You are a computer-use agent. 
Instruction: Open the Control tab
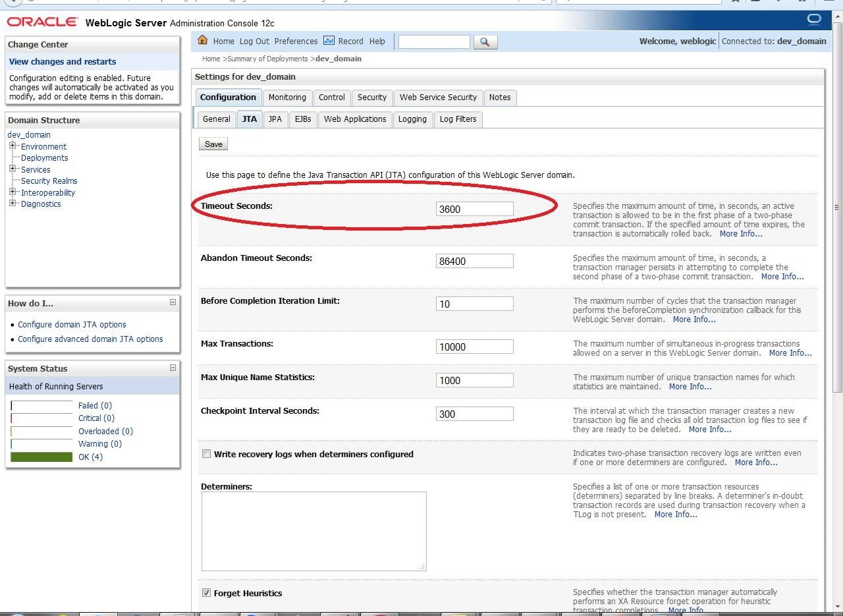332,98
